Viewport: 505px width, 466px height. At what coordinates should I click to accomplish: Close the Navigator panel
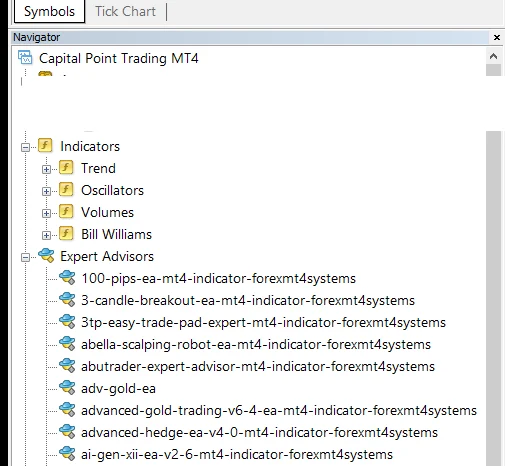coord(497,37)
